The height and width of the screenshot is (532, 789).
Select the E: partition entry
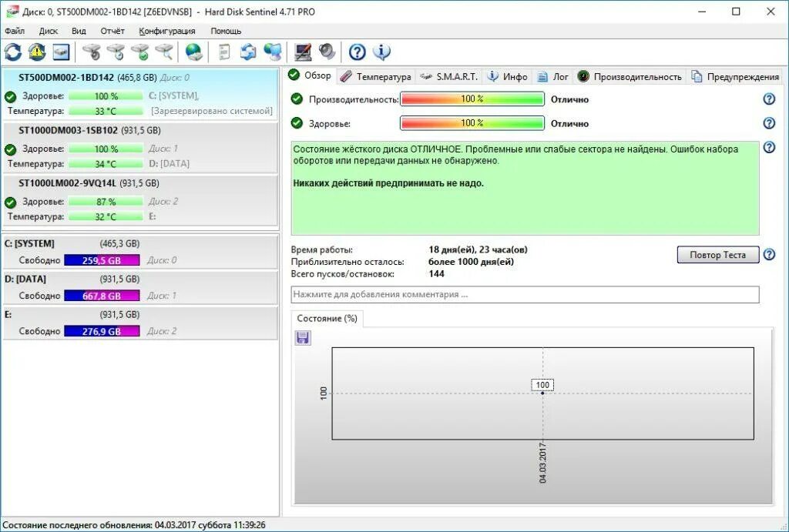tap(140, 323)
